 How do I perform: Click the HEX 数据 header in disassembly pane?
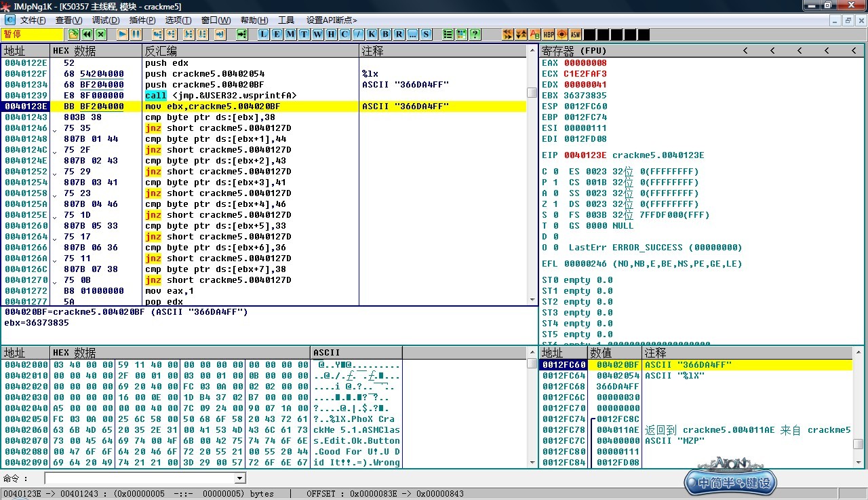click(x=96, y=51)
